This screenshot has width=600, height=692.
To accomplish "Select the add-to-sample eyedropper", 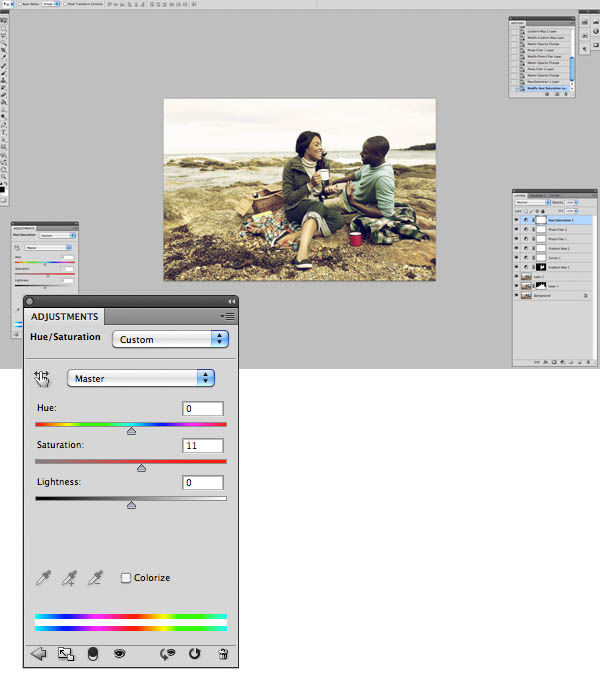I will (x=69, y=577).
